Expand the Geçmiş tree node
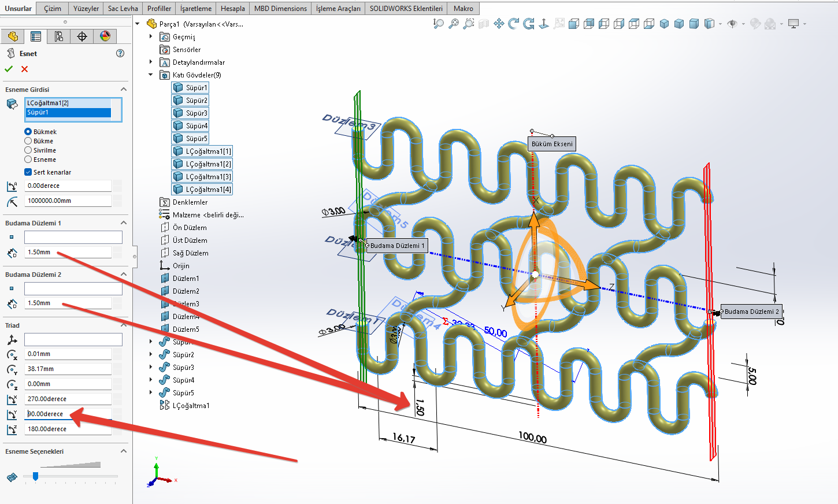This screenshot has height=504, width=838. [x=151, y=37]
